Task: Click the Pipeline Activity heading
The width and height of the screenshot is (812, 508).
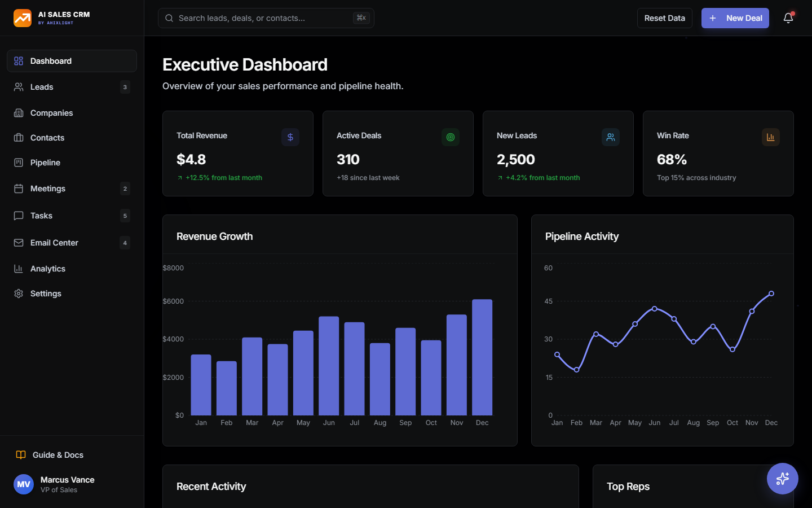Action: coord(582,237)
